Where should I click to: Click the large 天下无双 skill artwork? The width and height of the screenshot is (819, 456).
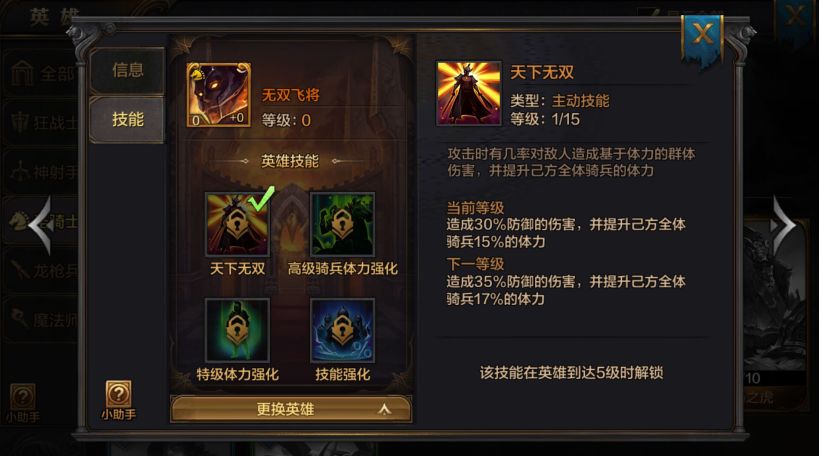point(469,93)
